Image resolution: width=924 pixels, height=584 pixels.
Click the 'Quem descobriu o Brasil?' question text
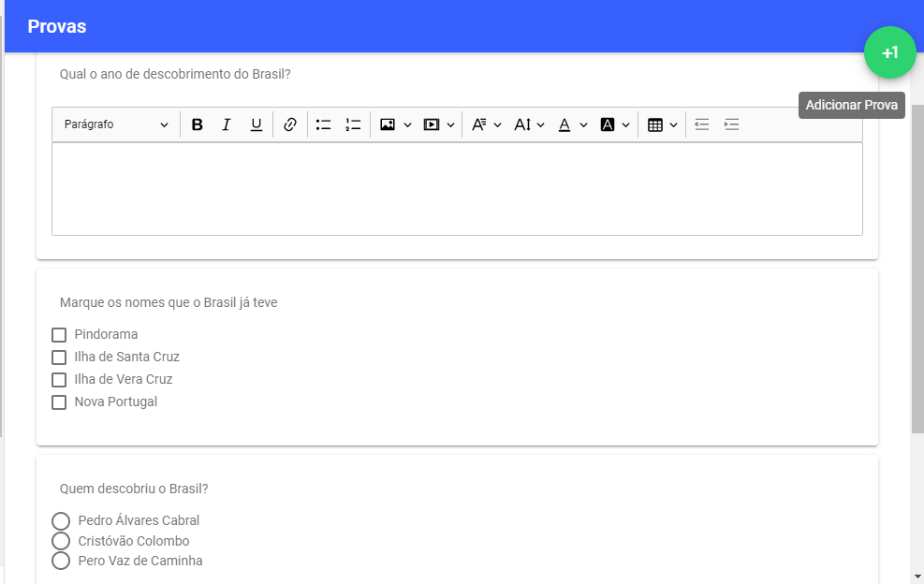(x=134, y=489)
